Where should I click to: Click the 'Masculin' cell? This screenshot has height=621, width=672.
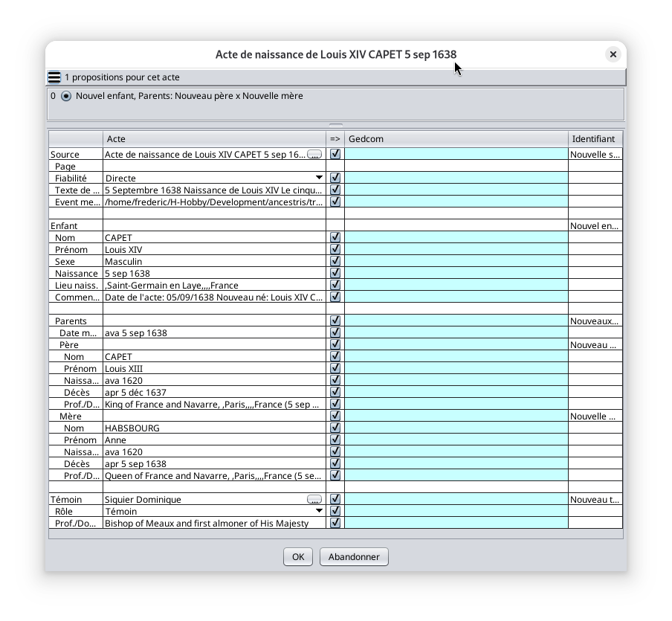point(214,262)
